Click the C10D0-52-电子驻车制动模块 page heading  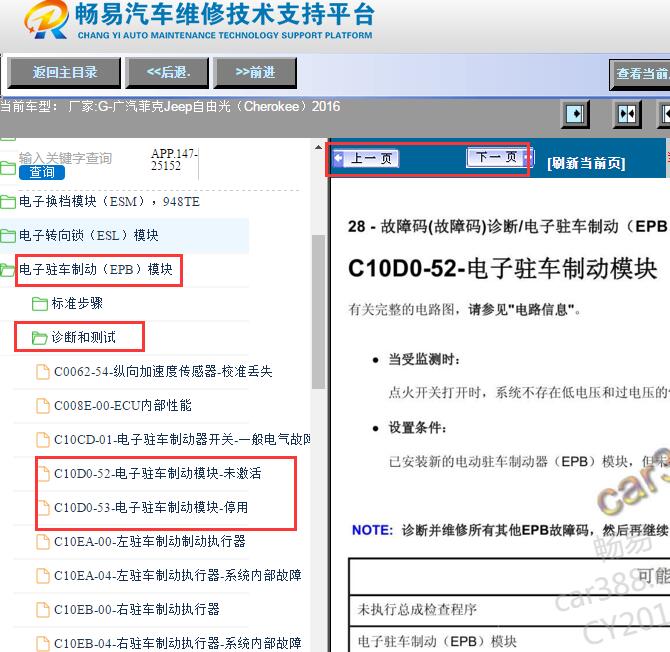coord(502,269)
